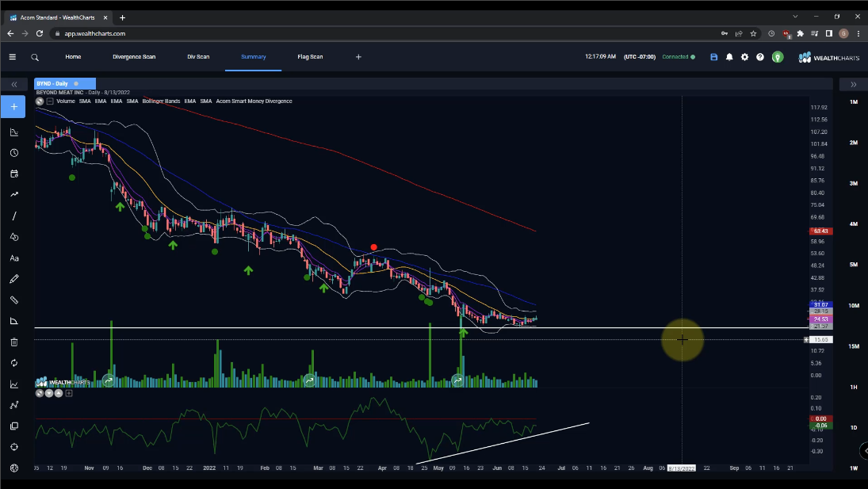Switch to Flag Scan tab

pos(310,57)
